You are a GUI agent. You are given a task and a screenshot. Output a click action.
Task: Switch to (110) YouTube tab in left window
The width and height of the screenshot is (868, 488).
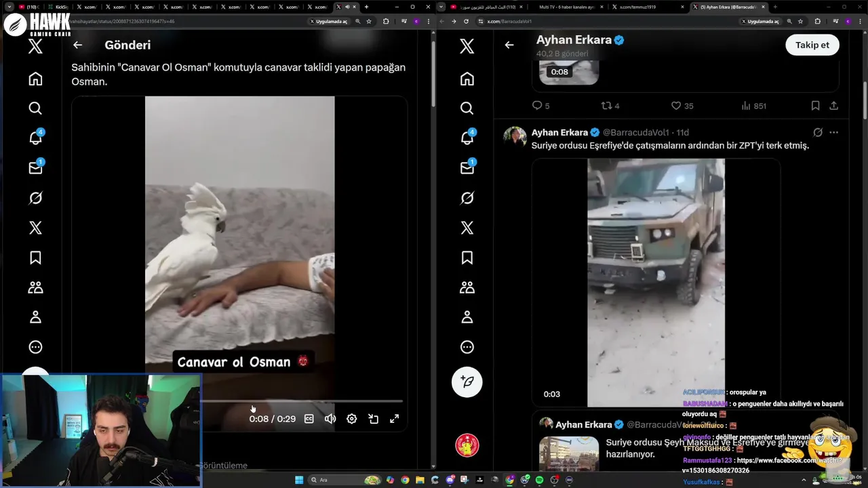(x=28, y=7)
